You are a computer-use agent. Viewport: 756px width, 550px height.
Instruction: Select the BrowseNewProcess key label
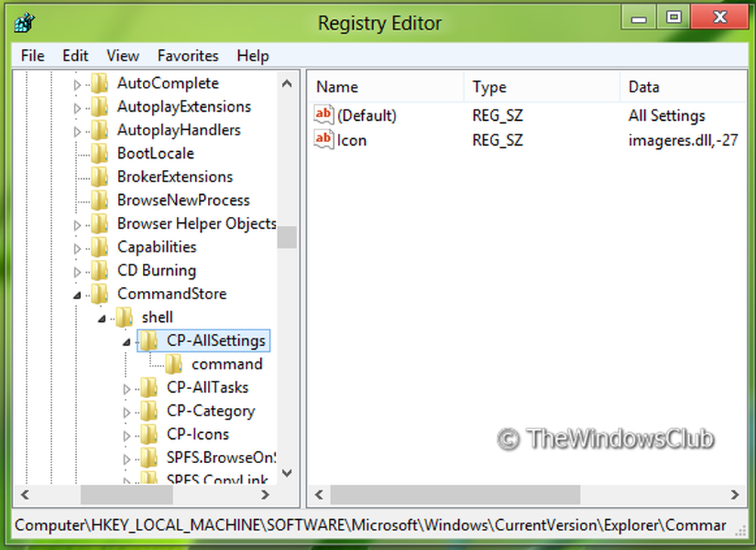pyautogui.click(x=183, y=200)
